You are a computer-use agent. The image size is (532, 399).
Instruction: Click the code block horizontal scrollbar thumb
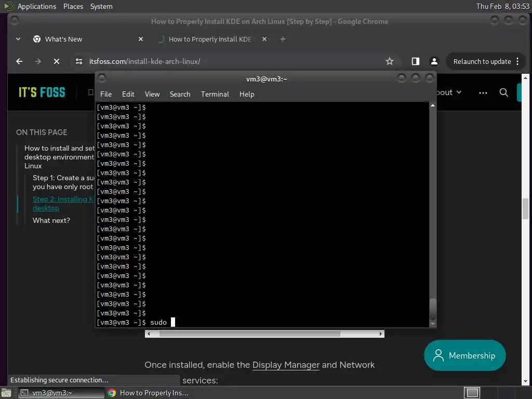(x=250, y=334)
